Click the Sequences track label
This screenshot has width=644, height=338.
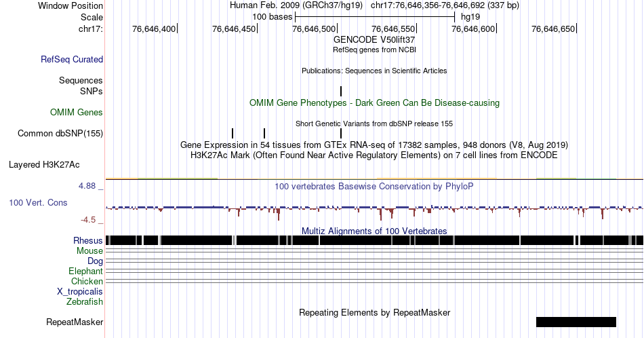tap(81, 80)
